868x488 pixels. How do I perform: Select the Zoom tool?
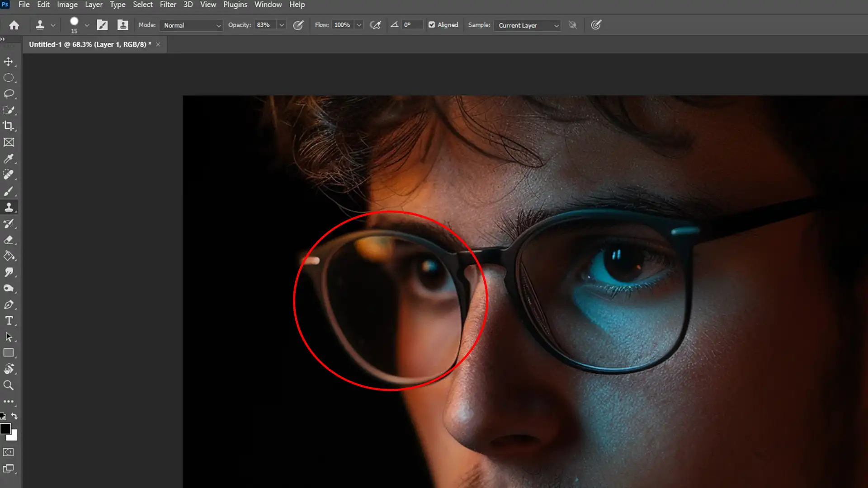coord(8,385)
